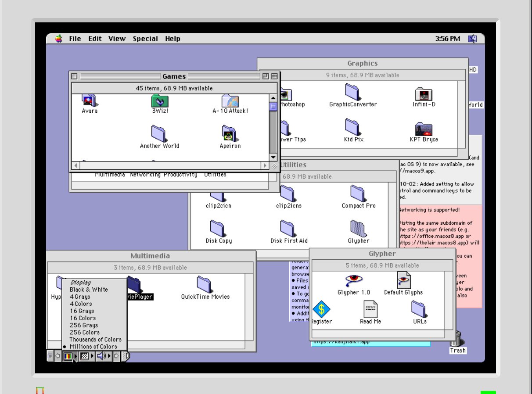Open GraphicConverter folder in Graphics window
The height and width of the screenshot is (394, 532).
pos(352,91)
